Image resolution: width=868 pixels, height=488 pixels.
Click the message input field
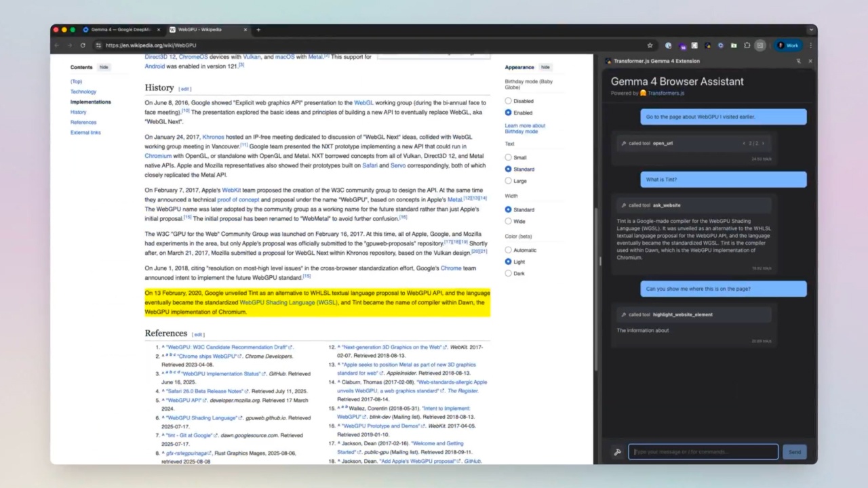703,452
